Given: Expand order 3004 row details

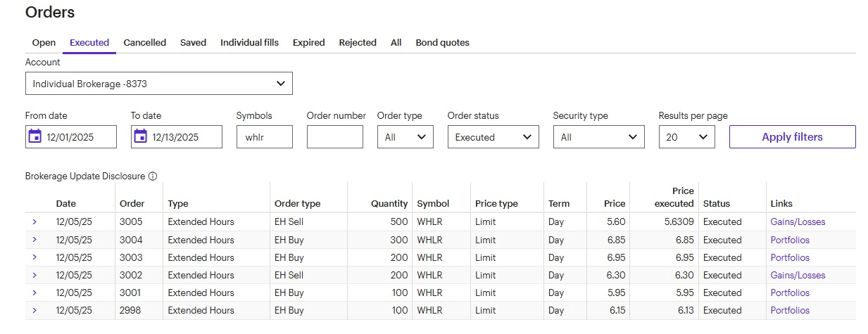Looking at the screenshot, I should (x=34, y=240).
